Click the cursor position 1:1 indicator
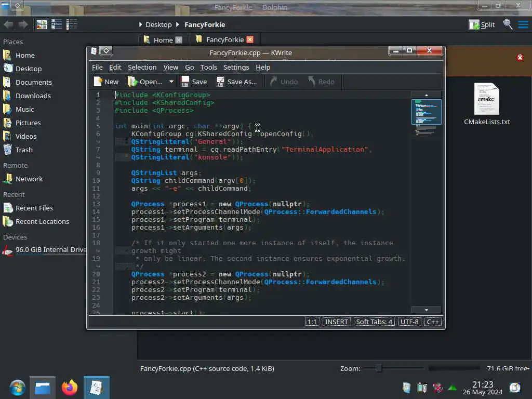The image size is (532, 399). (x=312, y=322)
